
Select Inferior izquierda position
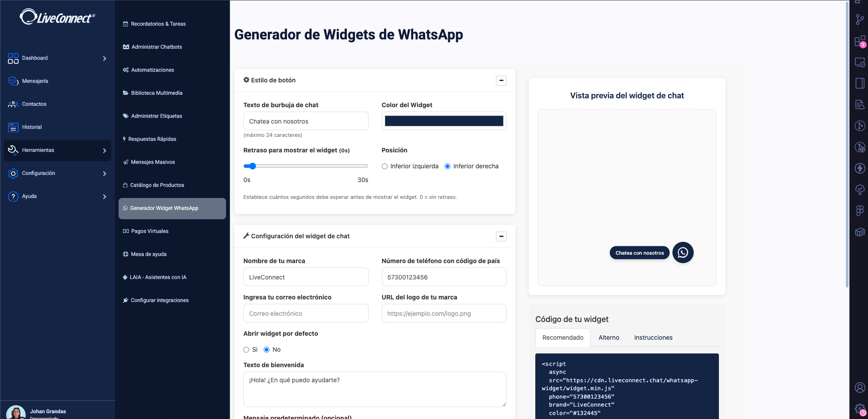pyautogui.click(x=384, y=167)
